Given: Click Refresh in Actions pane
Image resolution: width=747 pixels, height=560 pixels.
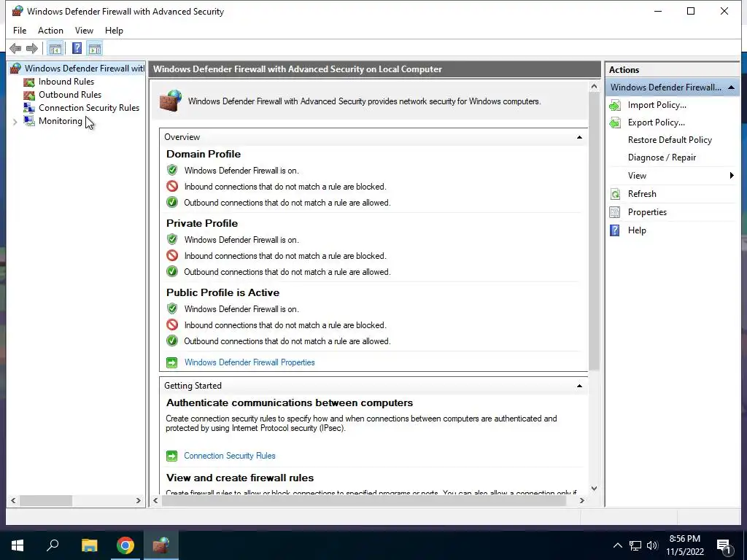Looking at the screenshot, I should click(x=642, y=194).
